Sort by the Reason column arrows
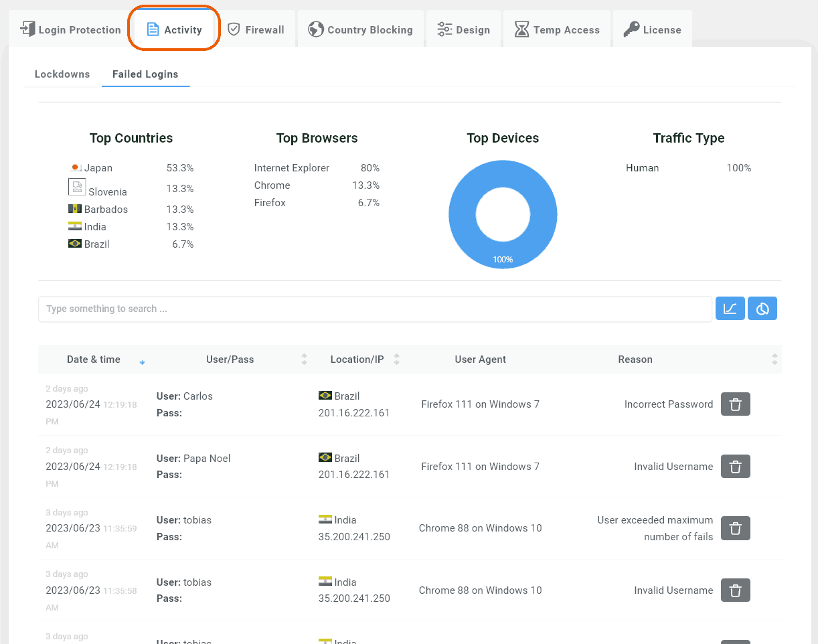This screenshot has height=644, width=818. pos(774,359)
